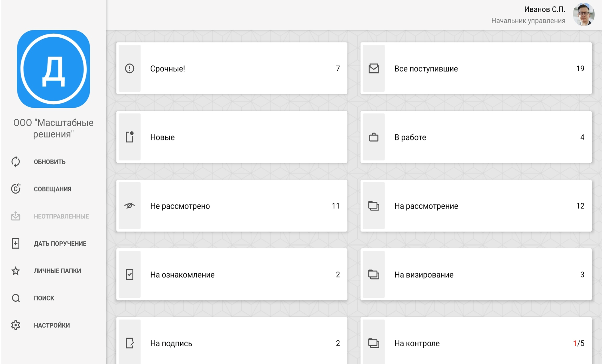Open the Все поступившие card

[x=476, y=68]
